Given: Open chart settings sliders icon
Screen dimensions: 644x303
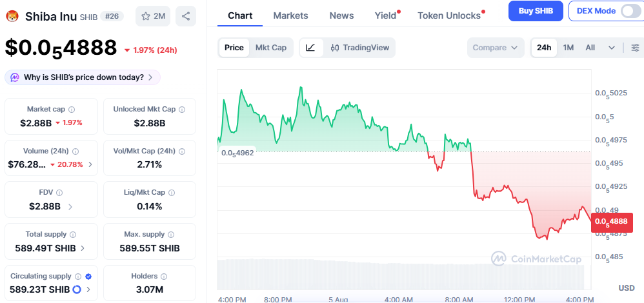Looking at the screenshot, I should 635,48.
